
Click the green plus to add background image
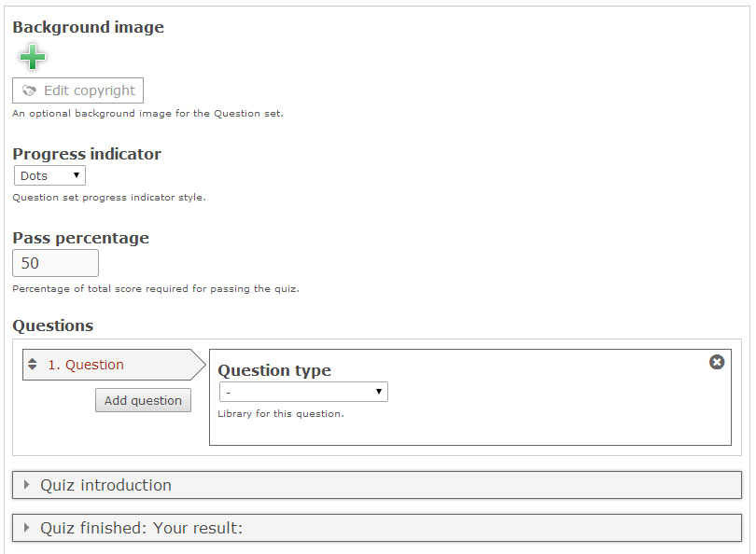[x=33, y=58]
